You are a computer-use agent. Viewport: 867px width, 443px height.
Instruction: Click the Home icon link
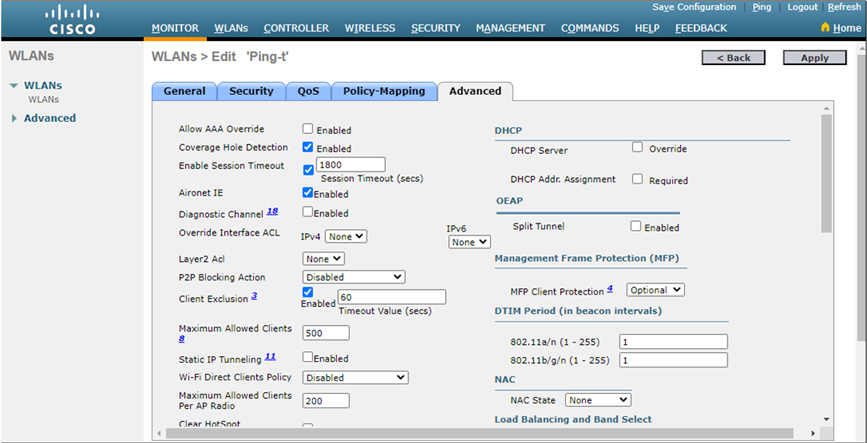coord(825,28)
